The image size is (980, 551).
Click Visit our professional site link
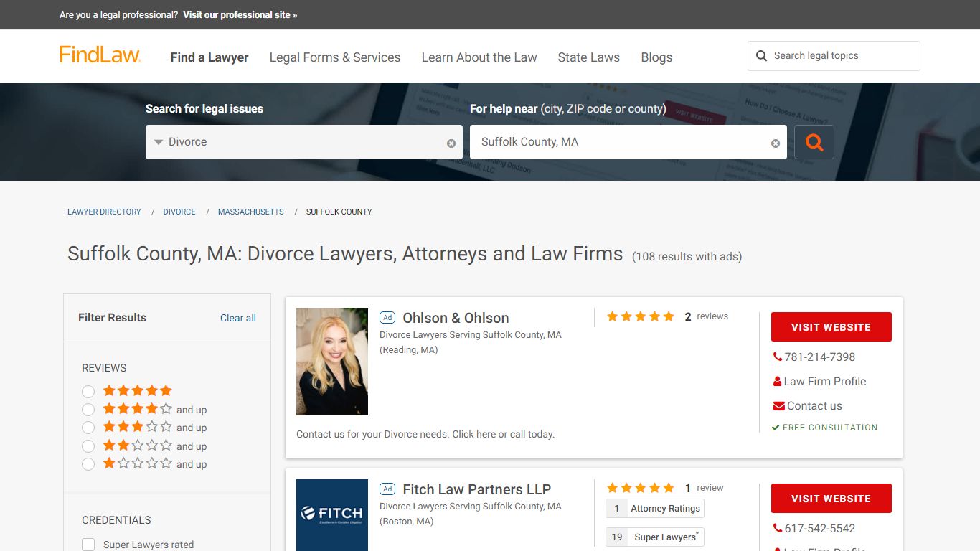[x=240, y=14]
